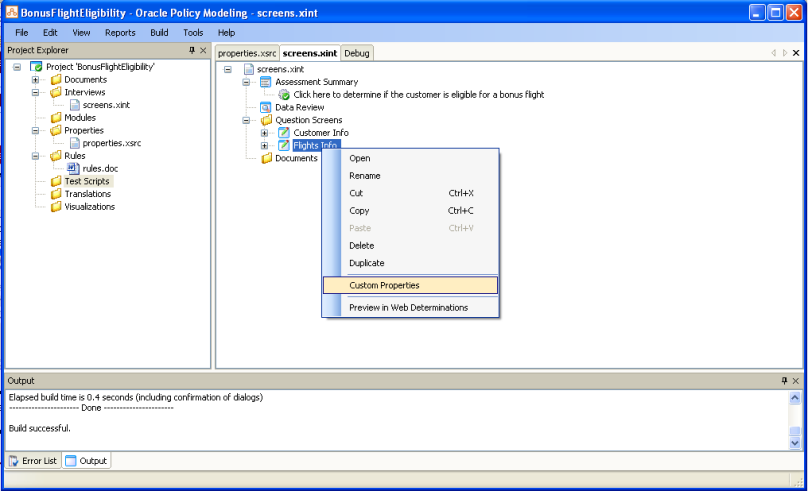Expand the Flights Info screen node
This screenshot has height=491, width=808.
[x=264, y=145]
